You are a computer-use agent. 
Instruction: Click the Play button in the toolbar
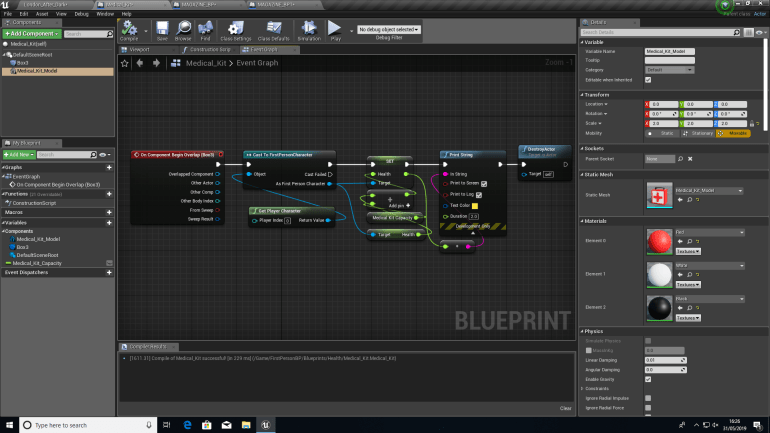(335, 30)
